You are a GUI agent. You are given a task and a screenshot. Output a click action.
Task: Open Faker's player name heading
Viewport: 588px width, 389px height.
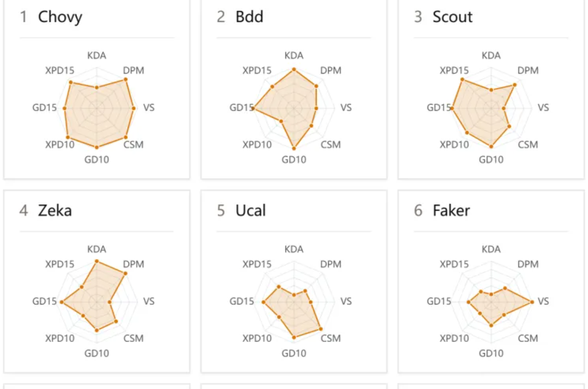pyautogui.click(x=451, y=211)
